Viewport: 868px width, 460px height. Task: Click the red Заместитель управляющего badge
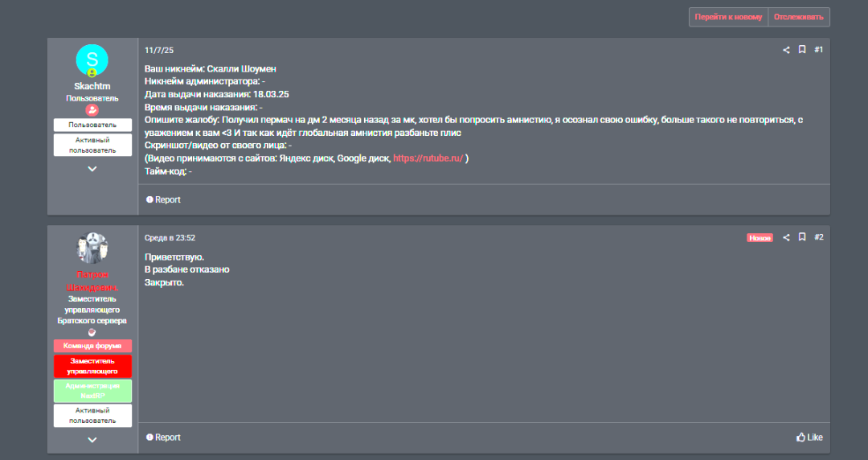(92, 366)
